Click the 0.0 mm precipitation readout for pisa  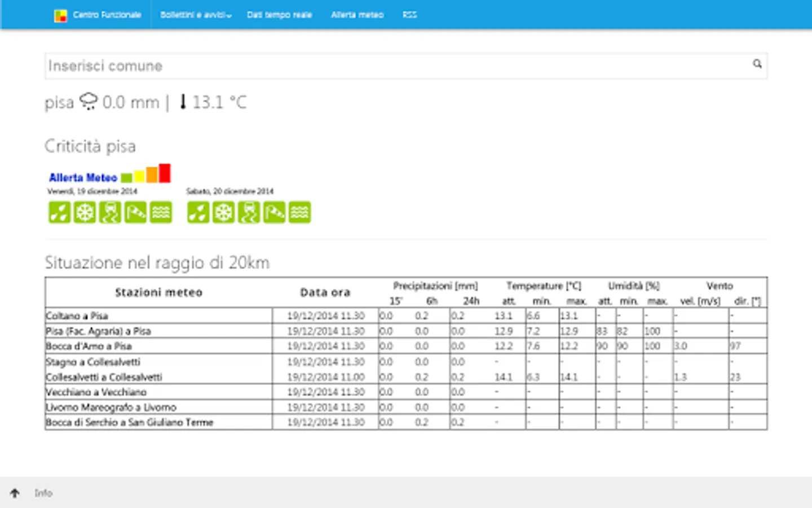pyautogui.click(x=131, y=102)
